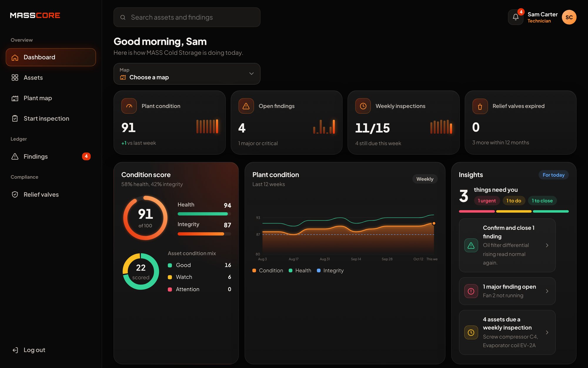
Task: Open the Relief valves expired stat card
Action: pyautogui.click(x=521, y=122)
